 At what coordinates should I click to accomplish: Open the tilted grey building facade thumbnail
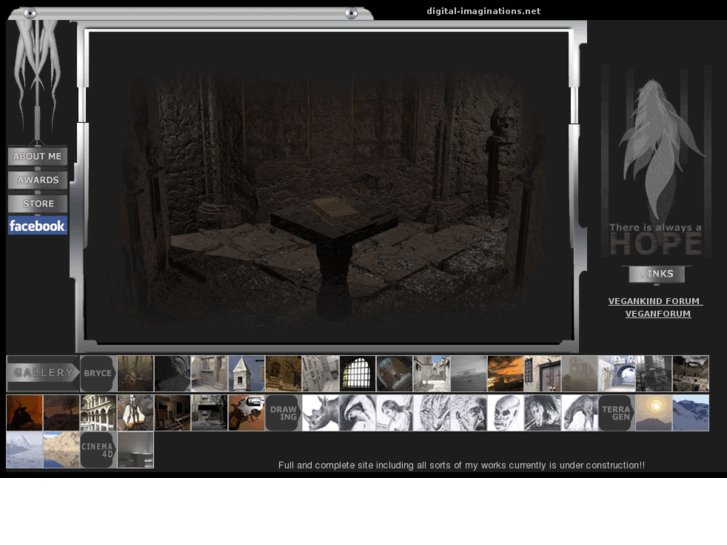[320, 373]
